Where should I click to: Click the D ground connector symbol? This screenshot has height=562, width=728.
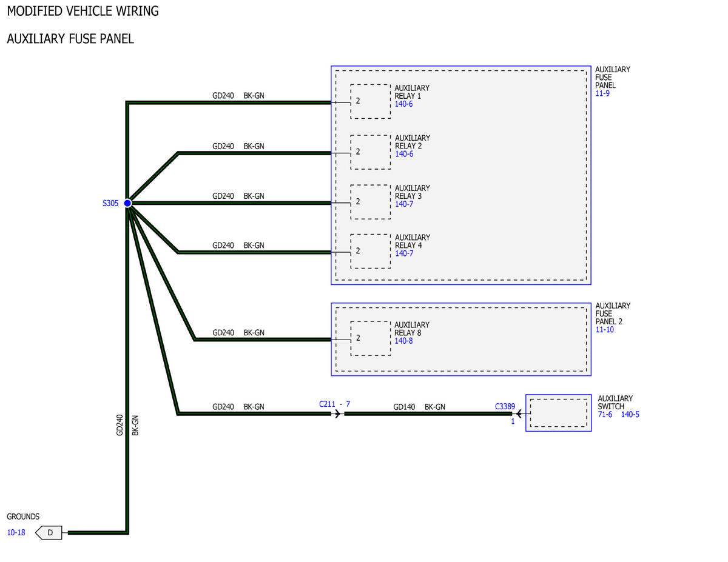(49, 533)
